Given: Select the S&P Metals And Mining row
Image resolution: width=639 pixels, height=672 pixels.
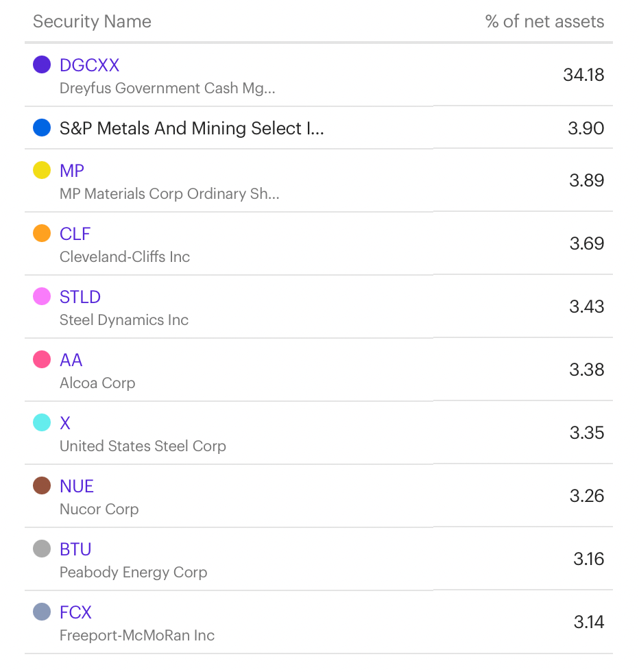Looking at the screenshot, I should 319,128.
